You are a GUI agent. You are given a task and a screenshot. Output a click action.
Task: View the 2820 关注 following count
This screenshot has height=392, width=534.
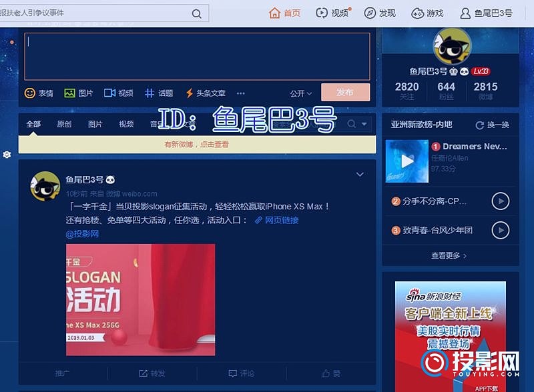tap(407, 91)
